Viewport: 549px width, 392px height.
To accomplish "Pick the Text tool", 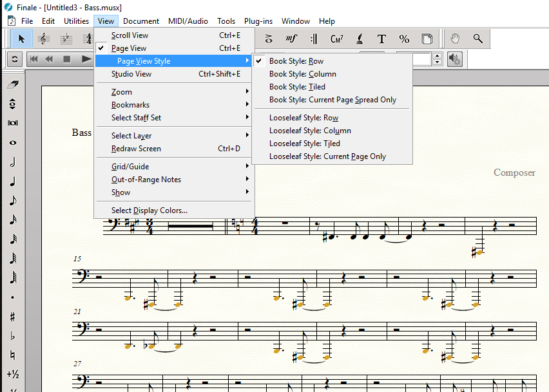I will point(381,39).
